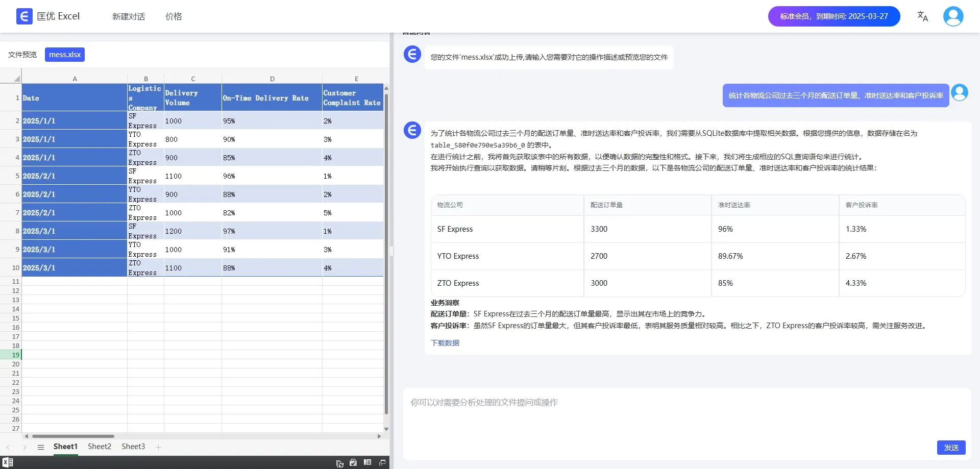Click the pop-out window icon in viewer bar
Image resolution: width=980 pixels, height=469 pixels.
click(382, 462)
